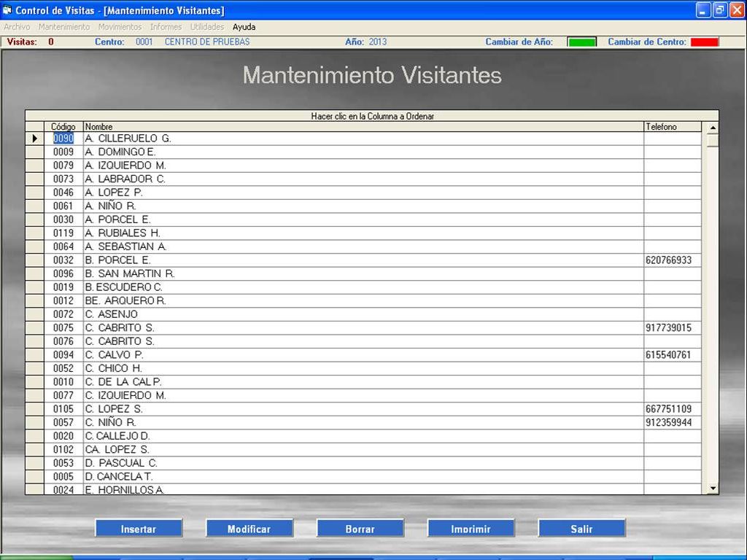The image size is (747, 560).
Task: Click row selector for code 0009
Action: [x=34, y=152]
